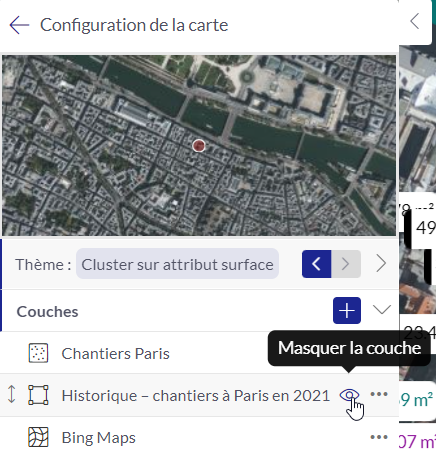
Task: Add a new layer with the plus button
Action: (x=347, y=311)
